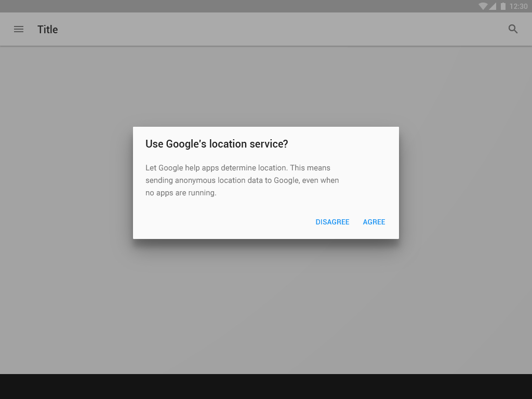Screen dimensions: 532x399
Task: Click the search magnifier icon
Action: 513,29
